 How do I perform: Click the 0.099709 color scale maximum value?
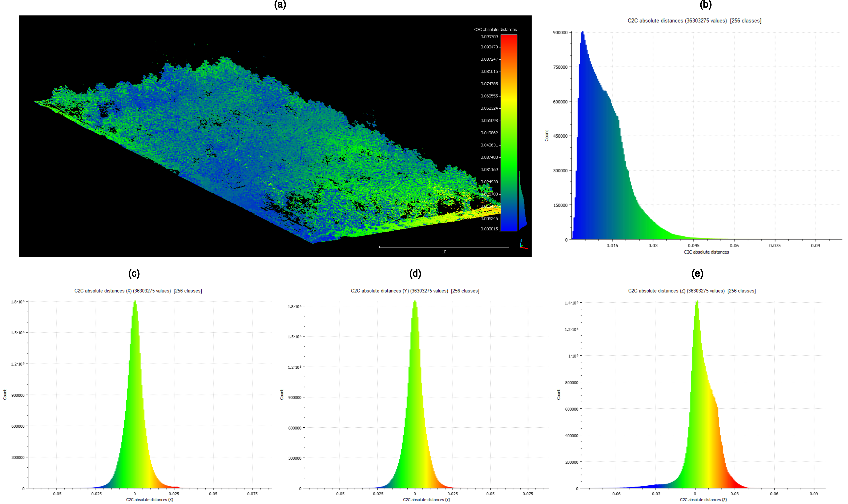click(x=489, y=37)
